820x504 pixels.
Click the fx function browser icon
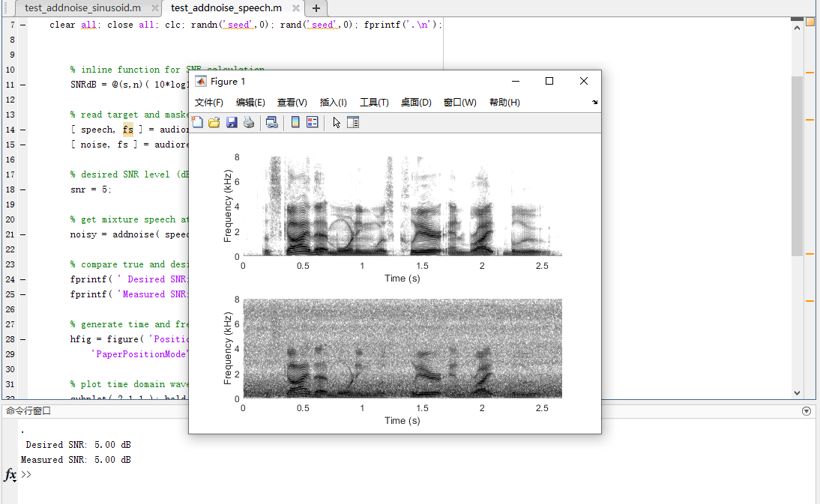pos(10,475)
